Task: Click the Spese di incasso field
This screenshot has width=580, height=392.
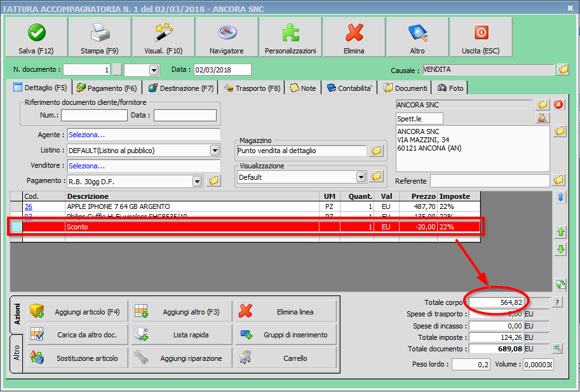Action: (496, 326)
